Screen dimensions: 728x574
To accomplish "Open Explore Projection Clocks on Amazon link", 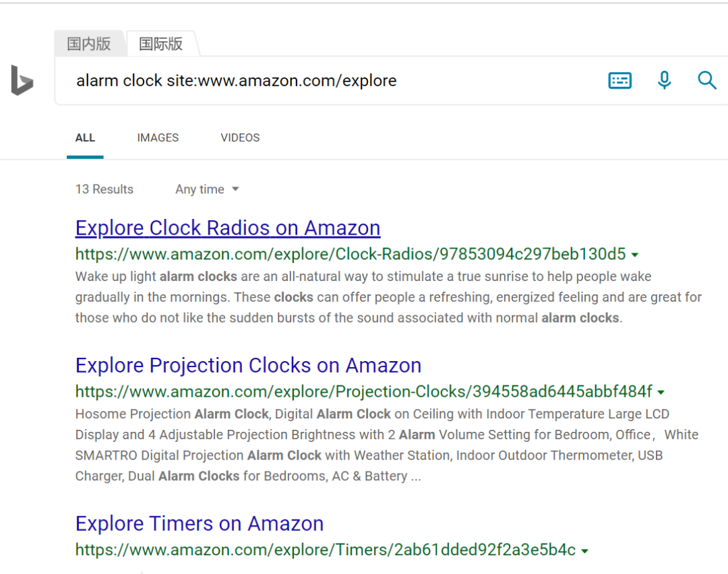I will tap(248, 365).
